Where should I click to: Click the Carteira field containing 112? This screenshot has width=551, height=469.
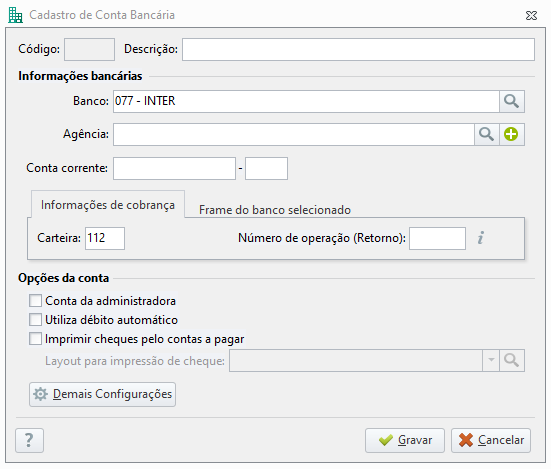[x=105, y=239]
